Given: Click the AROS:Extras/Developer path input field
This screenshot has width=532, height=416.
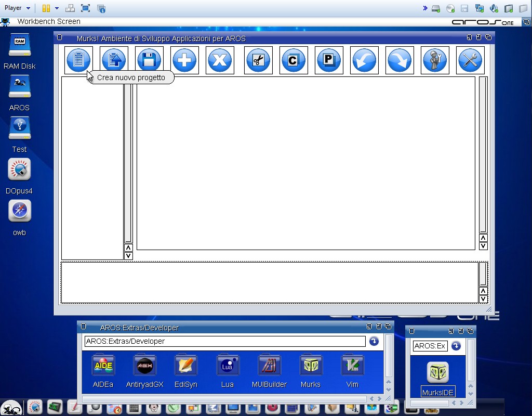Looking at the screenshot, I should pos(224,341).
